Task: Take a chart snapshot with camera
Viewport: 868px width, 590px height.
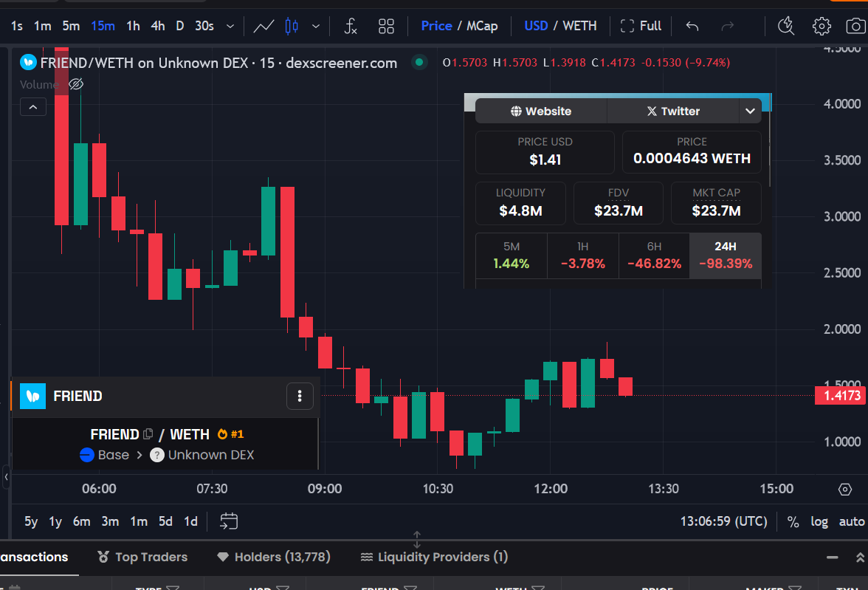Action: point(856,26)
